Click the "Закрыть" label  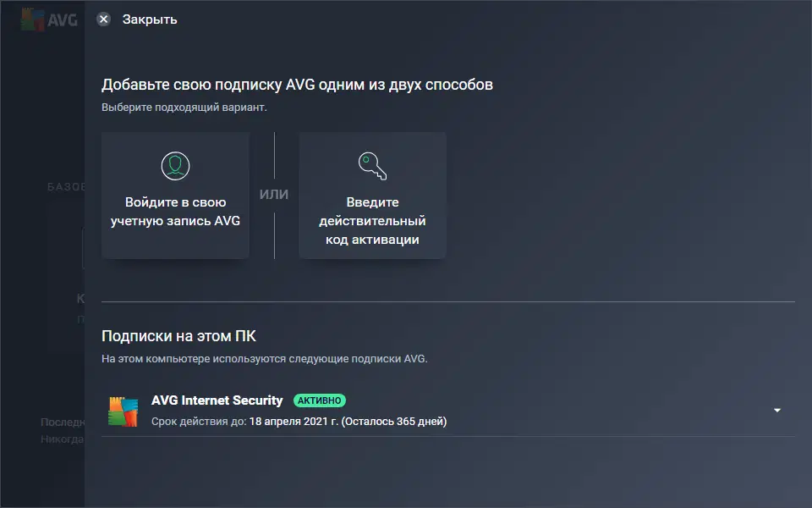150,19
